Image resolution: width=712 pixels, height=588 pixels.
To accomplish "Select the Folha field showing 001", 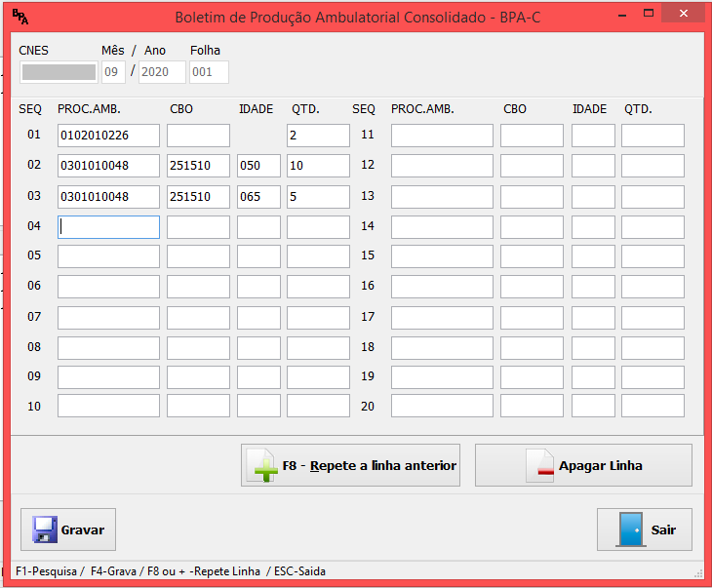I will (209, 72).
